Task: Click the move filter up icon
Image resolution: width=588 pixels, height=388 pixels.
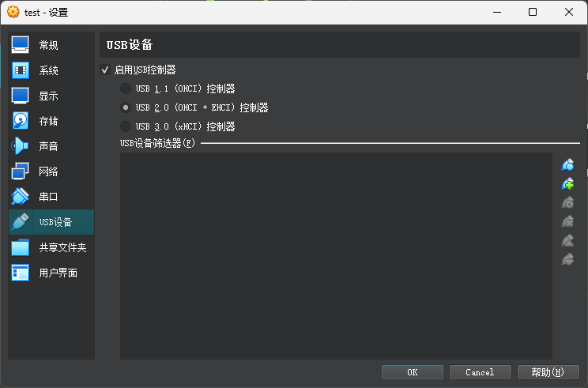Action: pos(567,241)
